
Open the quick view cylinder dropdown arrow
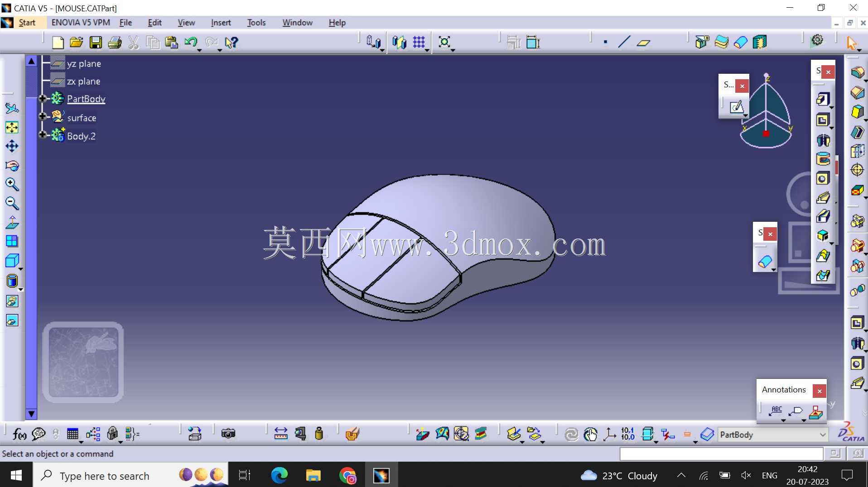coord(21,289)
